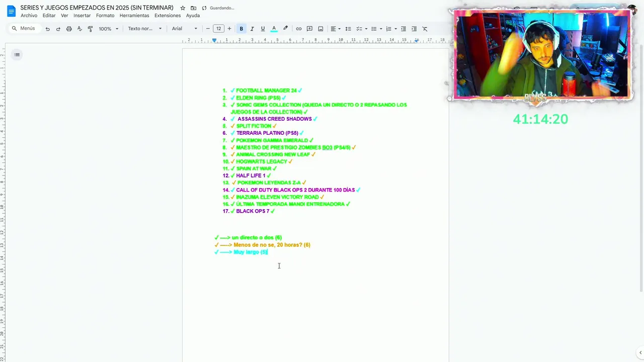Open the zoom 100% dropdown
The height and width of the screenshot is (362, 644).
108,29
